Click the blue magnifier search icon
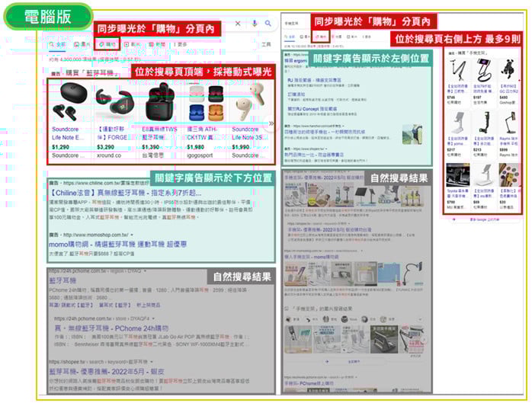Viewport: 532px width, 403px height. tap(268, 24)
